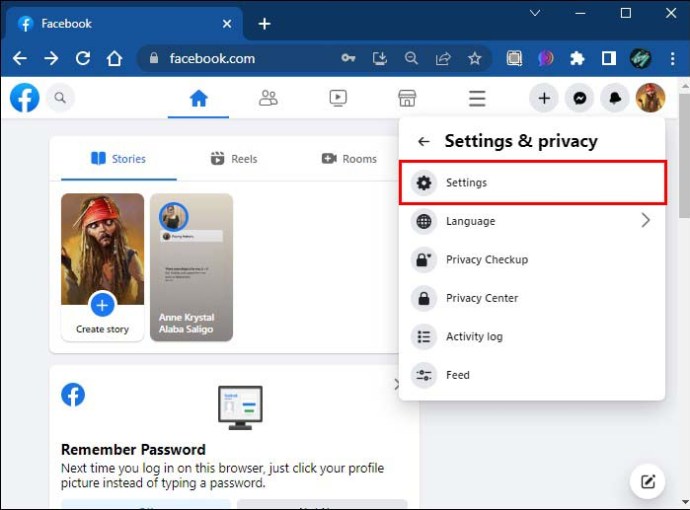Click Create story card

[102, 267]
